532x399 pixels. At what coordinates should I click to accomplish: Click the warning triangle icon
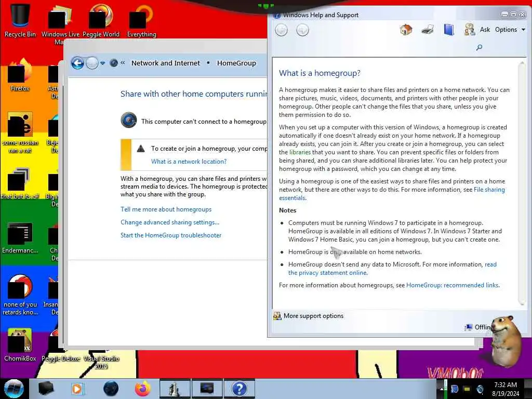tap(141, 149)
